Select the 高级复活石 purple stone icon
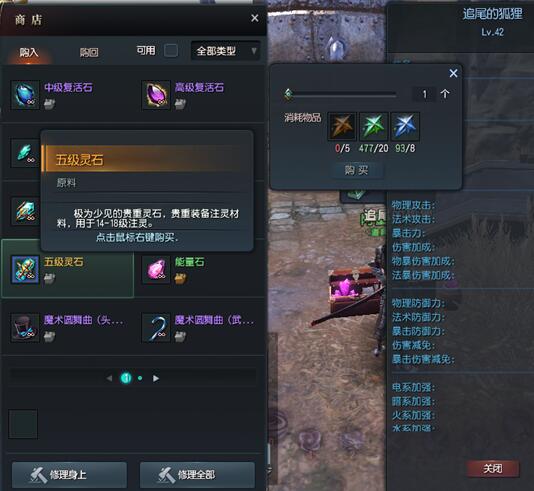Image resolution: width=534 pixels, height=491 pixels. 156,94
